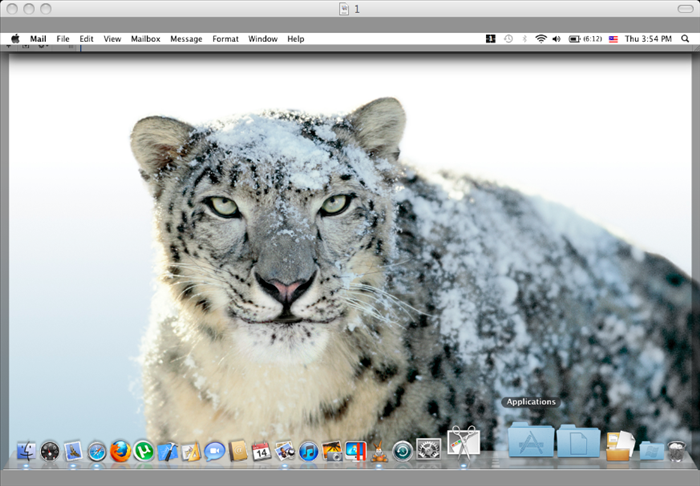Open the Help menu

click(296, 39)
